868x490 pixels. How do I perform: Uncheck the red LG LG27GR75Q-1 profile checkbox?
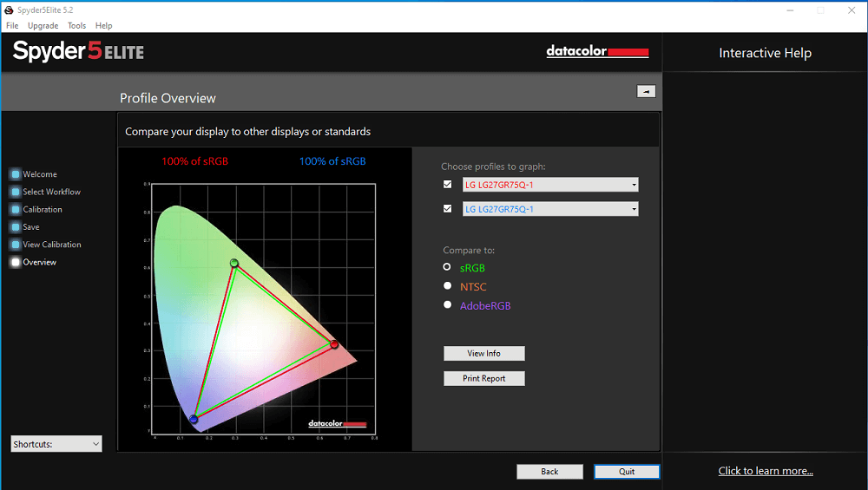447,184
